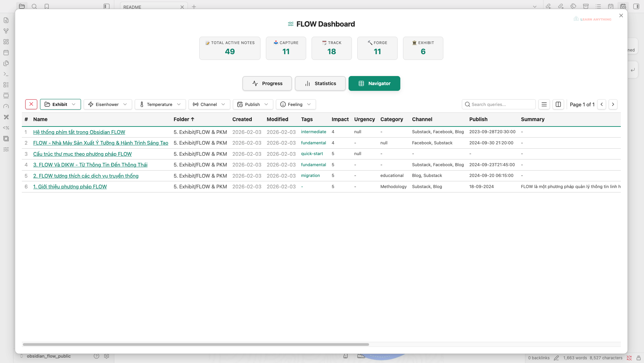Screen dimensions: 644x363
Task: Open the Temperature filter dropdown
Action: [160, 104]
